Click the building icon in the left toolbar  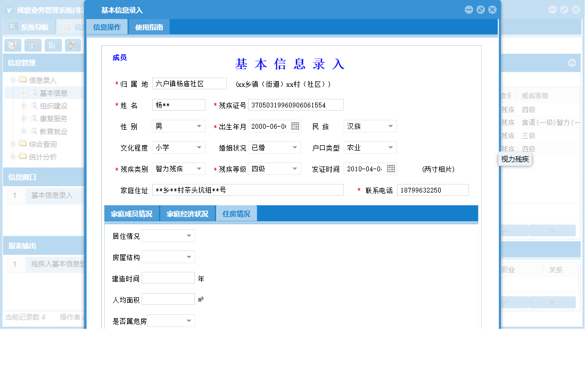[32, 45]
